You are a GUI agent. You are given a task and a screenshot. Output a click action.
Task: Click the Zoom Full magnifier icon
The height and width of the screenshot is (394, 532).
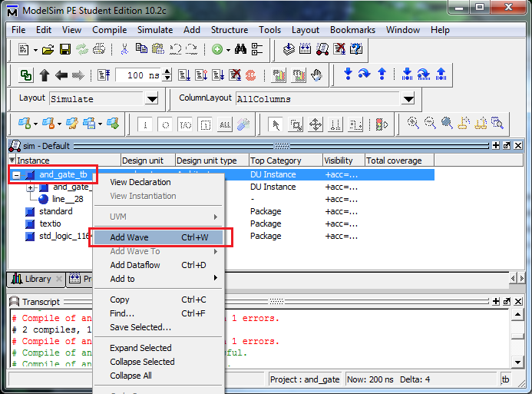click(x=447, y=123)
